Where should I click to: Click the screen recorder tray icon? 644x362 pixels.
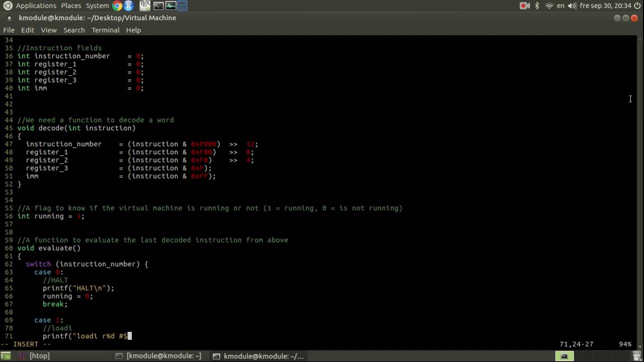point(525,6)
